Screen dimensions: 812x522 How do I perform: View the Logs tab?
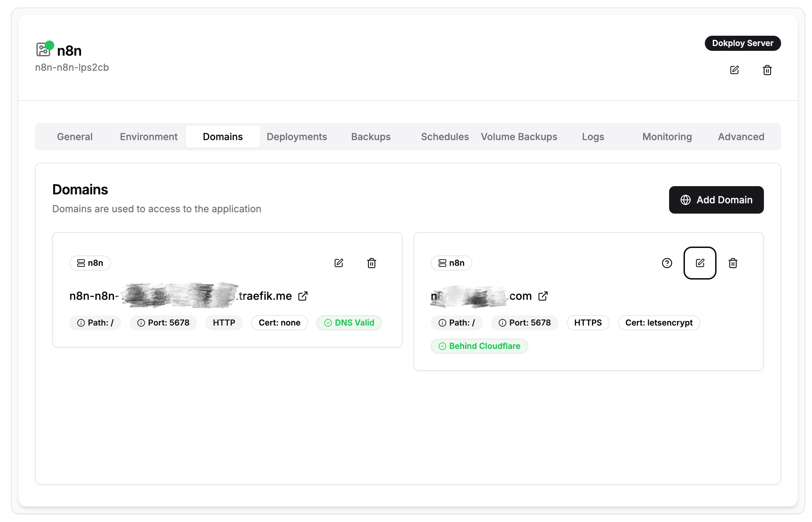pos(593,137)
